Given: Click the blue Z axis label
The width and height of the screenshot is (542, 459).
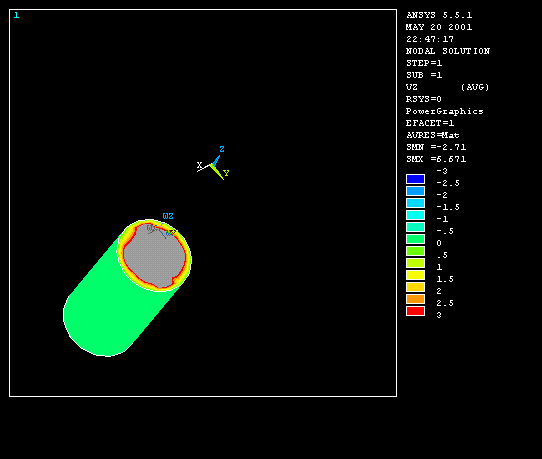Looking at the screenshot, I should 222,149.
